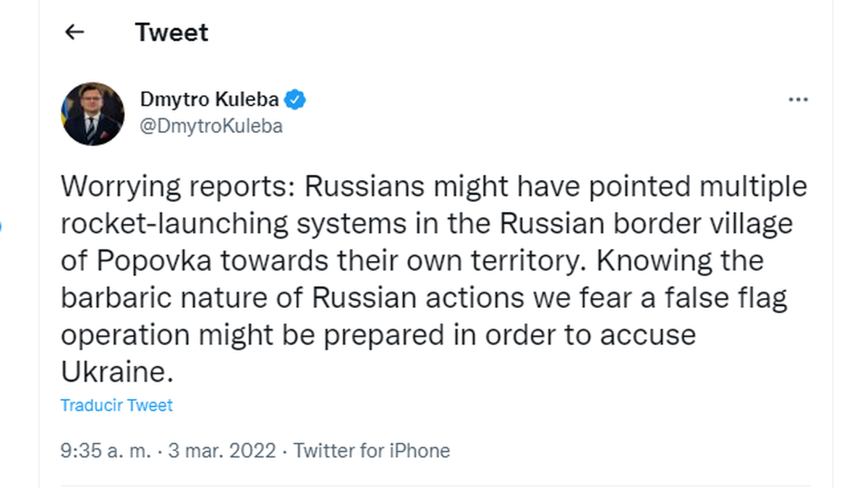Click the 3 mar. 2022 date
The width and height of the screenshot is (868, 488).
[222, 451]
